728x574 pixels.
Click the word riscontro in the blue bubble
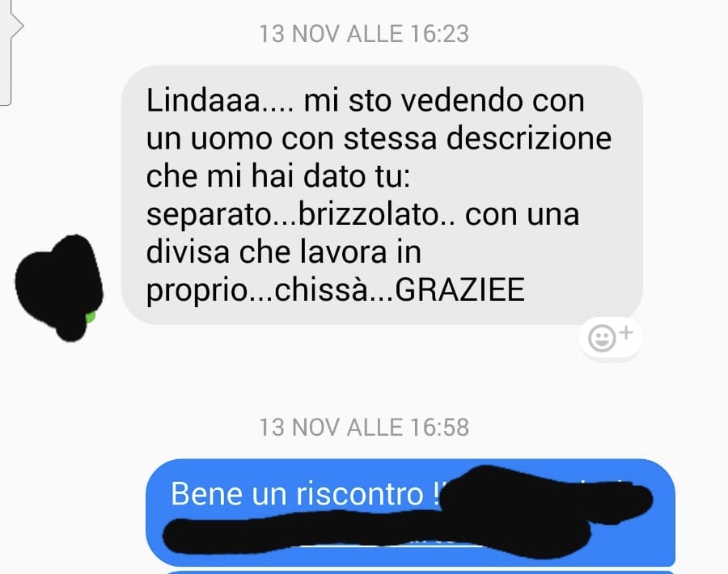coord(359,493)
